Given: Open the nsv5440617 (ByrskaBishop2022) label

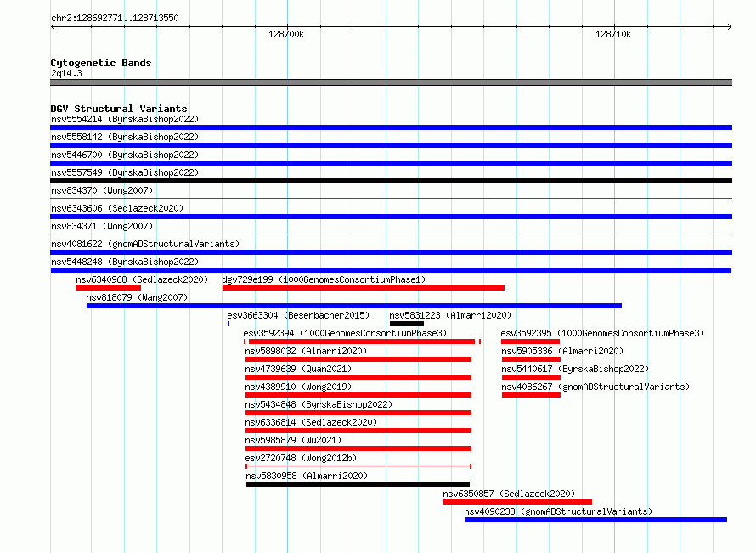Looking at the screenshot, I should 575,369.
